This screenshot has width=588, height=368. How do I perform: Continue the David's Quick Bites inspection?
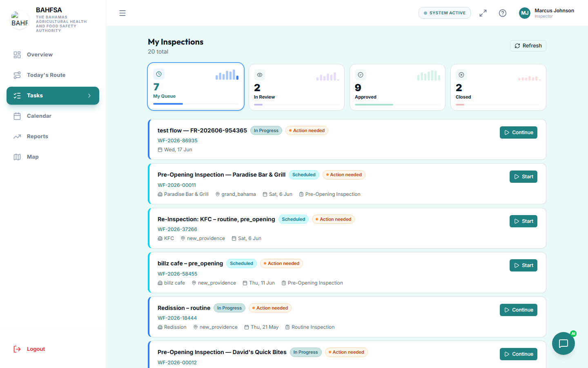coord(519,354)
